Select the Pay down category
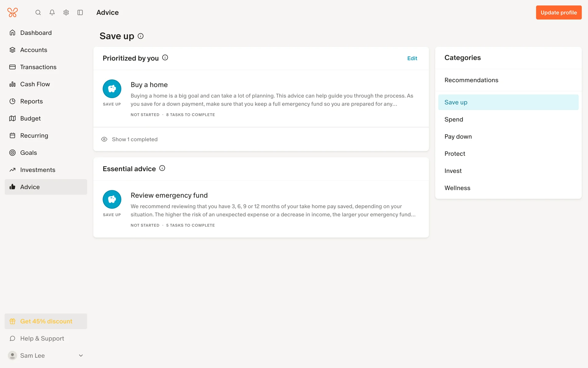The width and height of the screenshot is (588, 368). pos(458,136)
